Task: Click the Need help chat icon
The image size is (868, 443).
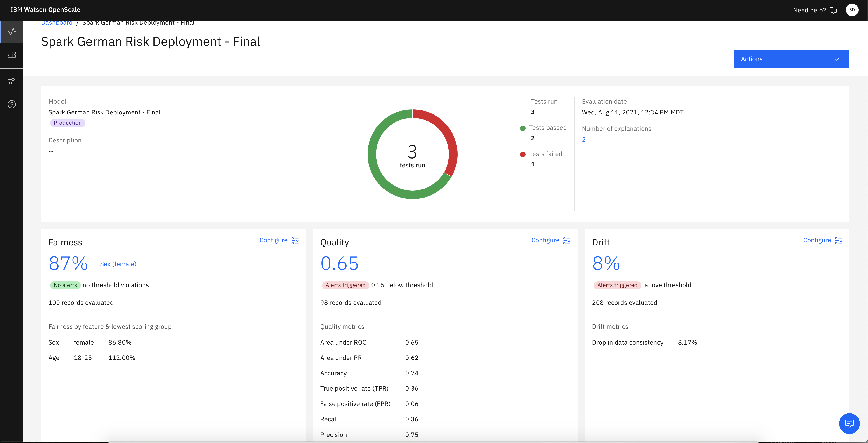Action: point(833,10)
